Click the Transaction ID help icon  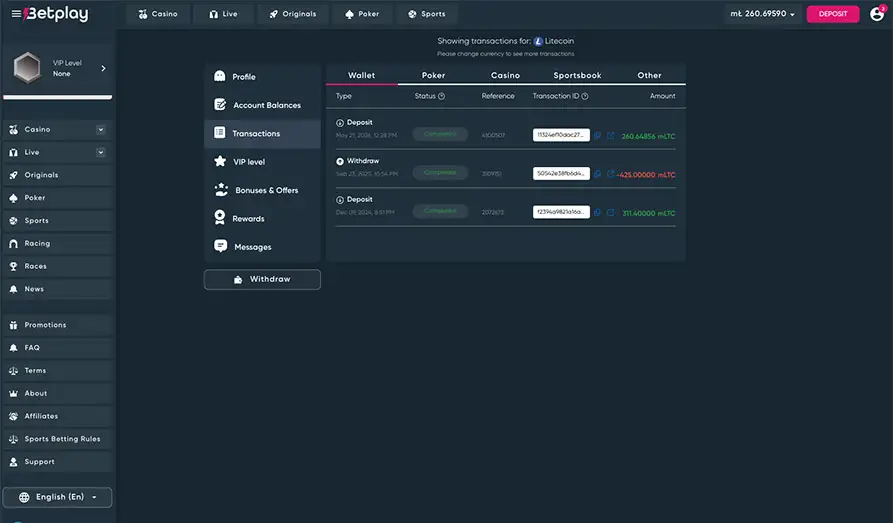coord(585,96)
